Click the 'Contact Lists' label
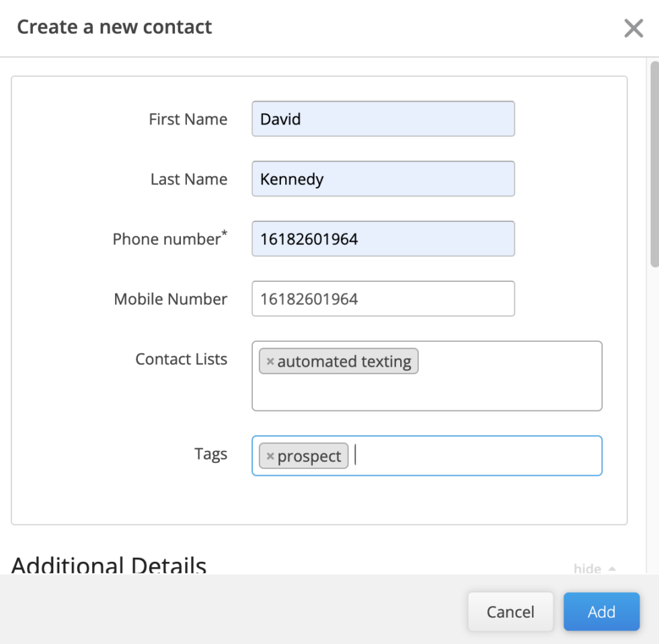659x644 pixels. click(181, 359)
